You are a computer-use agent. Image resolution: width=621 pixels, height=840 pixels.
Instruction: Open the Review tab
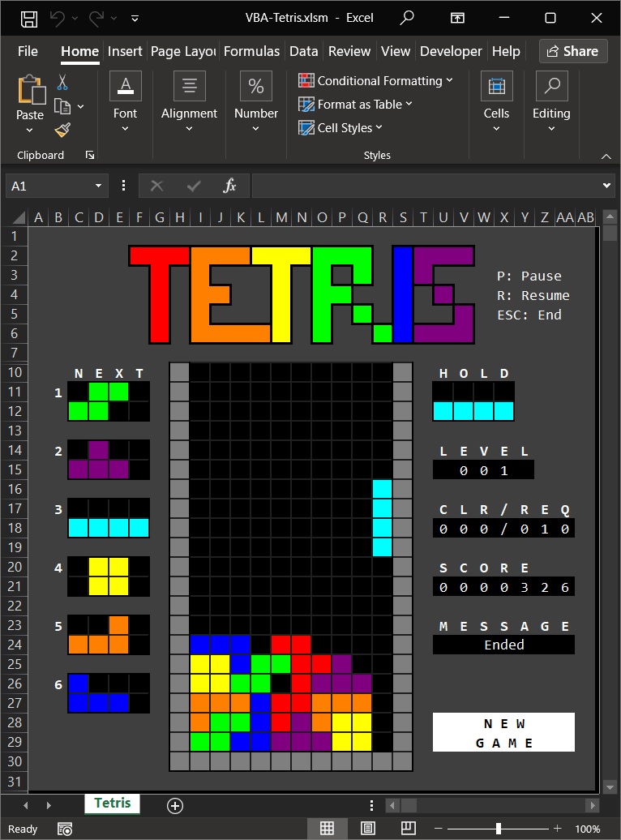(349, 51)
